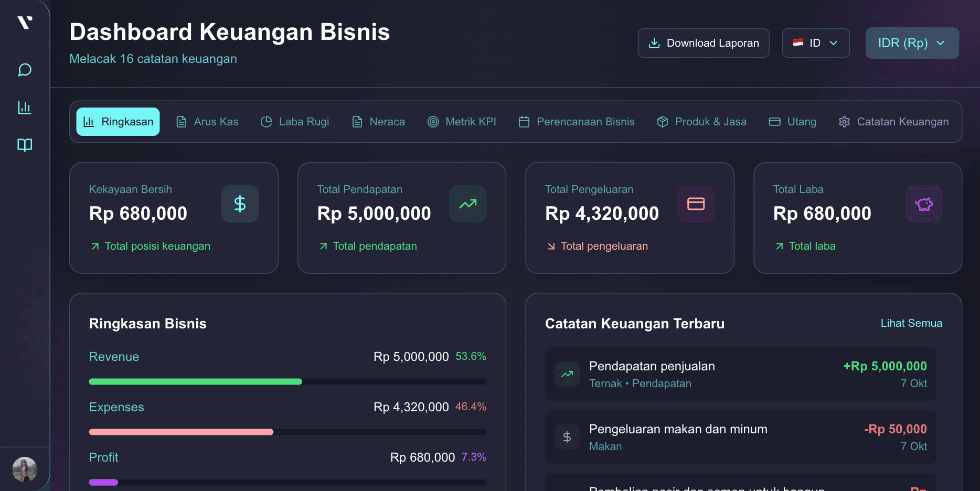Viewport: 980px width, 491px height.
Task: Click the dollar icon on Kekayaan Bersih card
Action: (240, 204)
